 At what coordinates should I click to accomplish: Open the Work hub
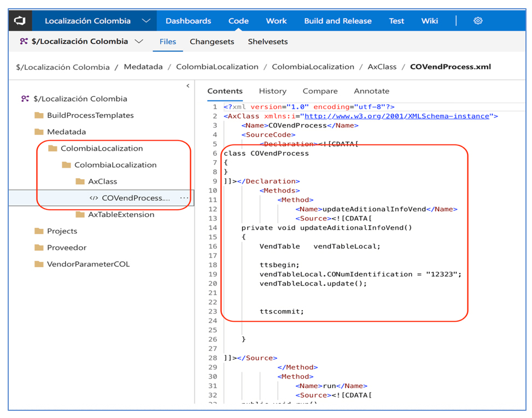276,21
